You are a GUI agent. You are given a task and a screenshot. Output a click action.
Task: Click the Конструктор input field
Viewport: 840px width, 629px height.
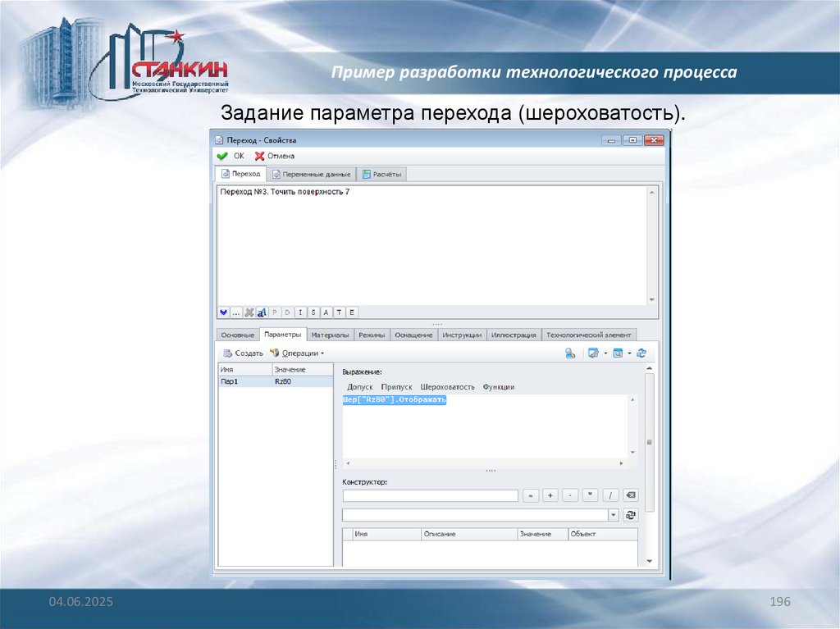(x=430, y=495)
